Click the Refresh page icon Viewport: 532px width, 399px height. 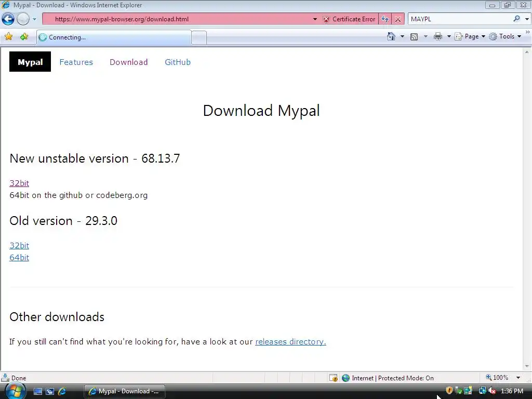(385, 19)
